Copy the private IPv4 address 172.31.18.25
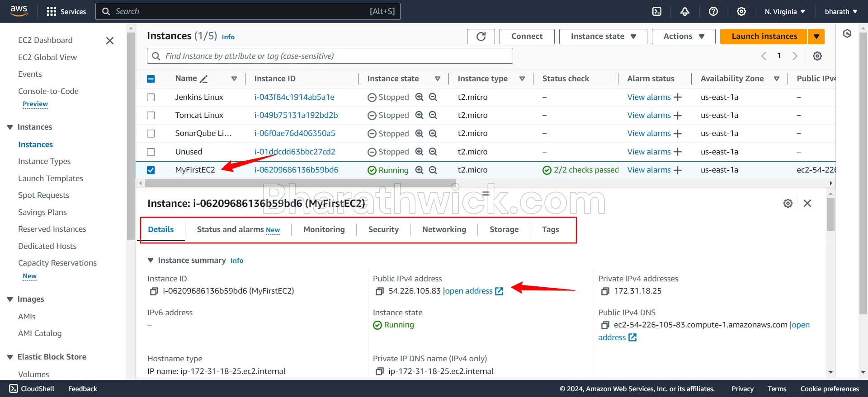Image resolution: width=868 pixels, height=397 pixels. tap(605, 291)
